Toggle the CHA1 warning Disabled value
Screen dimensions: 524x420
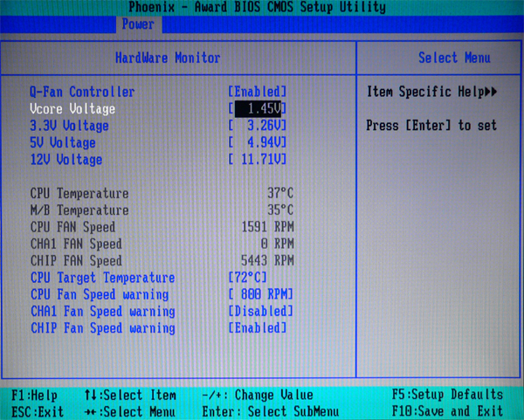click(x=260, y=312)
